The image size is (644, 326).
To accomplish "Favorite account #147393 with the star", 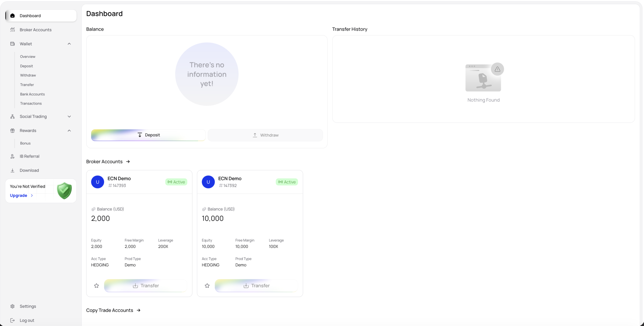I will point(96,286).
